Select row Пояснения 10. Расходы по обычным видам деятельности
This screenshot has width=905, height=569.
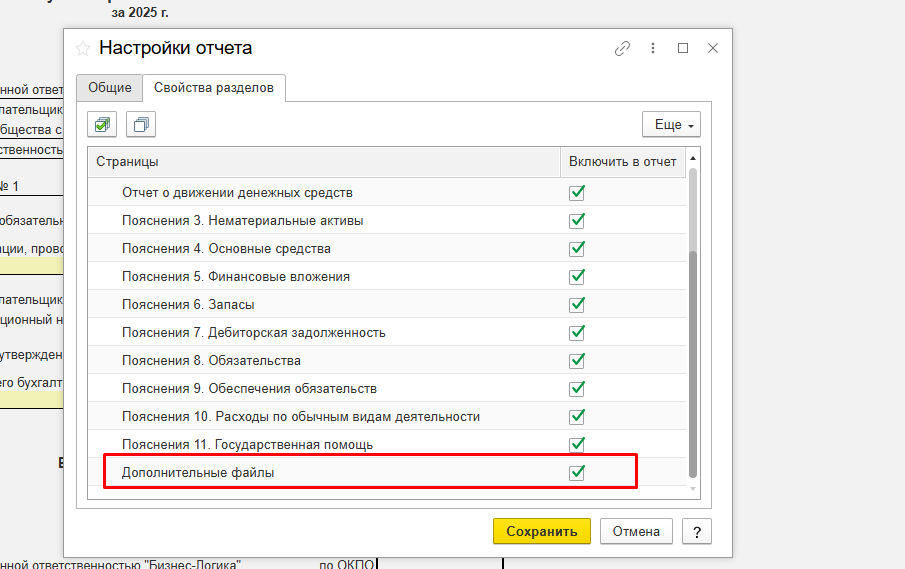(387, 417)
